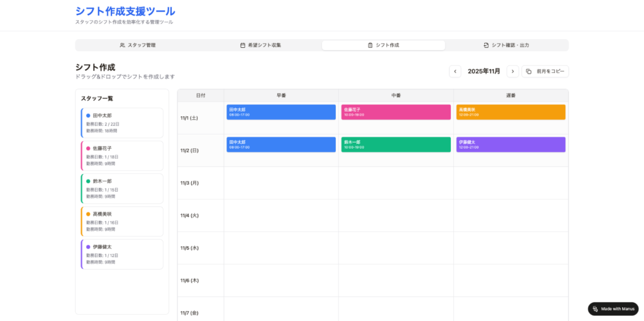Go to previous month with left chevron
This screenshot has width=644, height=321.
(x=455, y=72)
